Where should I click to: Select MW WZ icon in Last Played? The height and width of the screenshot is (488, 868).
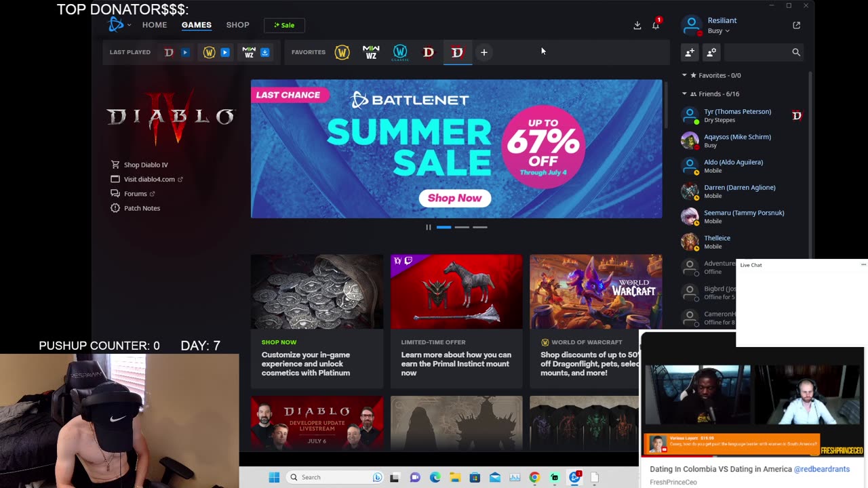tap(249, 52)
